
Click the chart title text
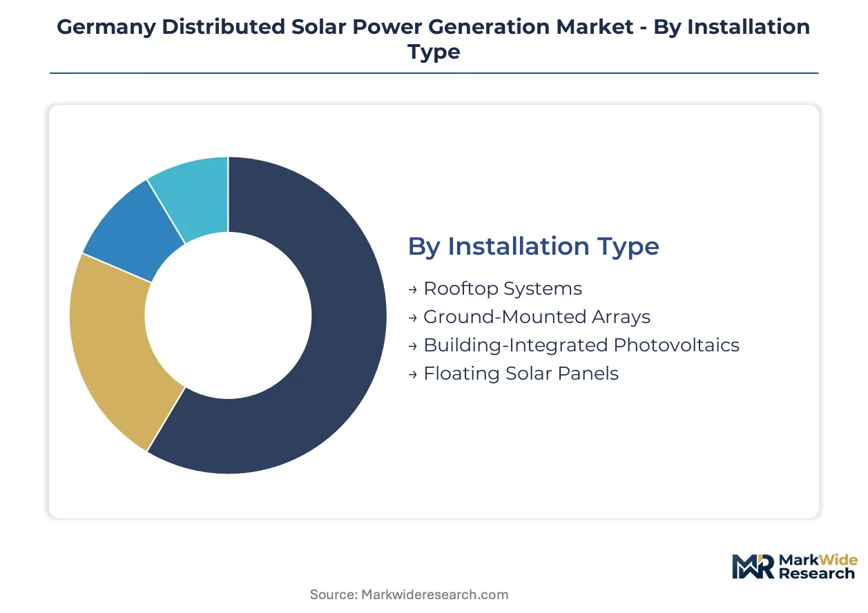click(x=434, y=39)
